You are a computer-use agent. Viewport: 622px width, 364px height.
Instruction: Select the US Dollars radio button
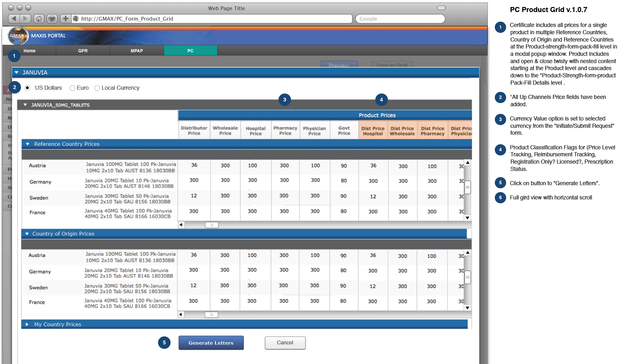(x=28, y=88)
